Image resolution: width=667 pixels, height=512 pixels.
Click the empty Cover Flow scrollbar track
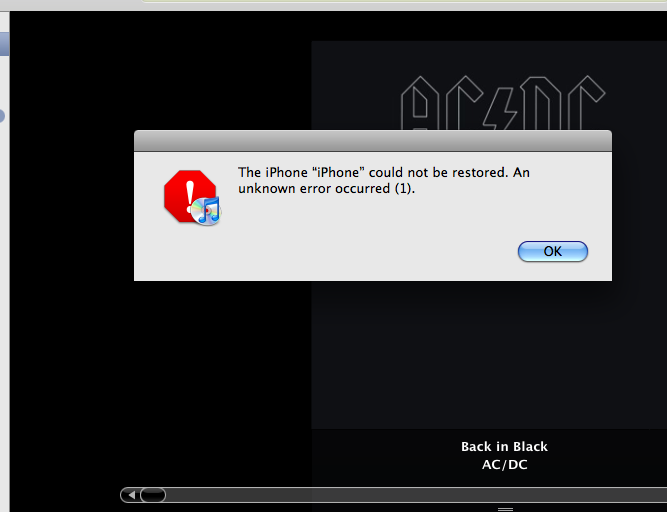click(416, 495)
